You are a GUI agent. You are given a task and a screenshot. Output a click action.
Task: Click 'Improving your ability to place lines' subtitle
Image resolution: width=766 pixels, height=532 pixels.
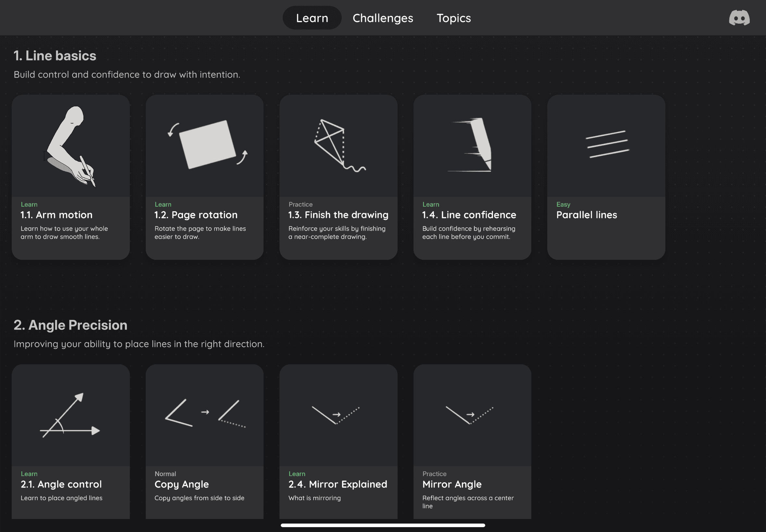point(139,344)
